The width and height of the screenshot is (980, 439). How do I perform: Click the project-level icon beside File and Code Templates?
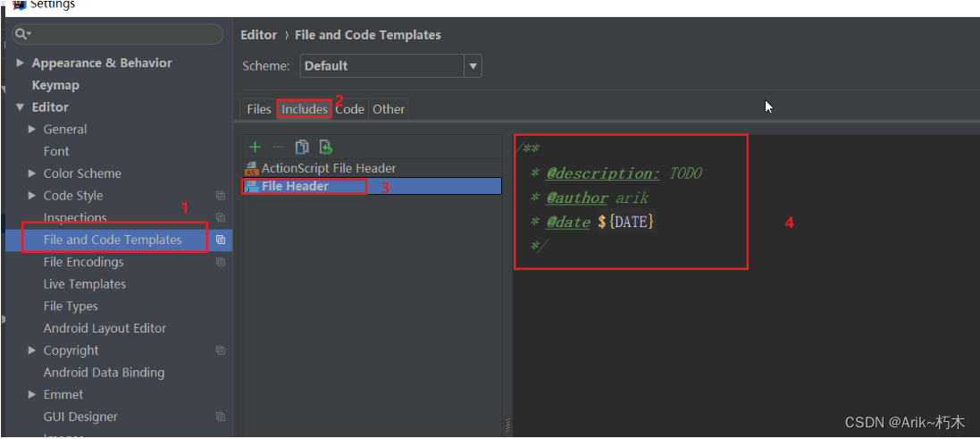(x=221, y=240)
